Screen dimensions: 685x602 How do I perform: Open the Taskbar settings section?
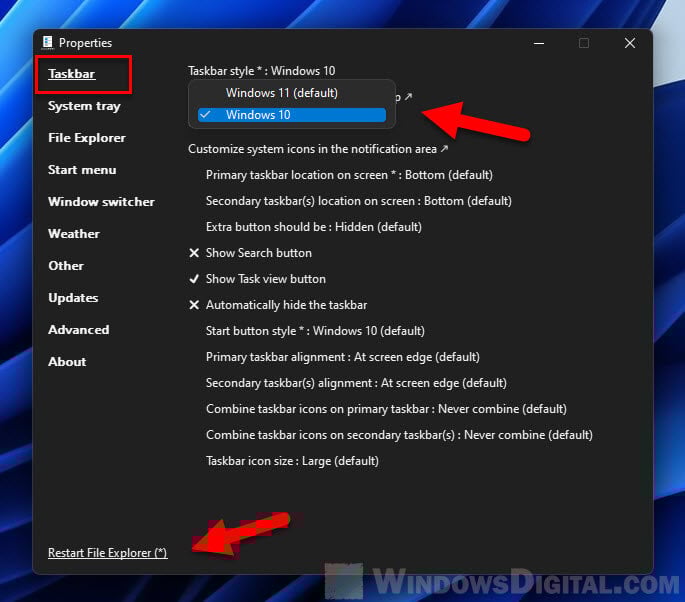[x=72, y=74]
